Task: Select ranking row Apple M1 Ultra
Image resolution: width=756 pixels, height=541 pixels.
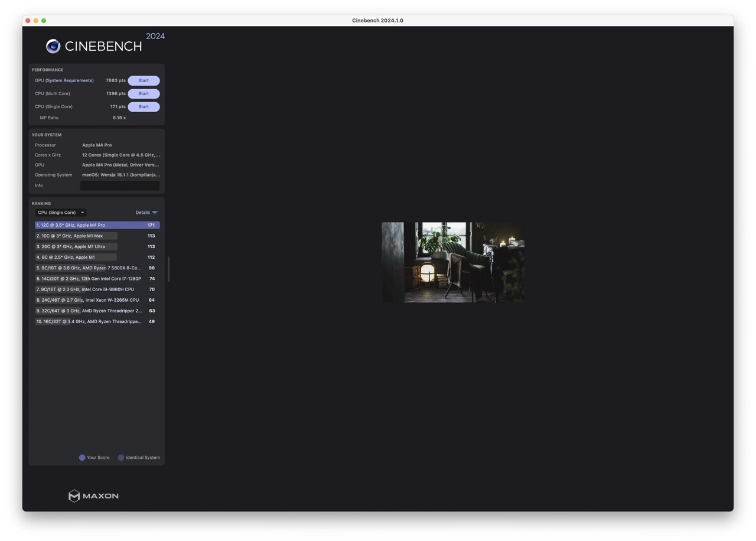Action: [97, 246]
